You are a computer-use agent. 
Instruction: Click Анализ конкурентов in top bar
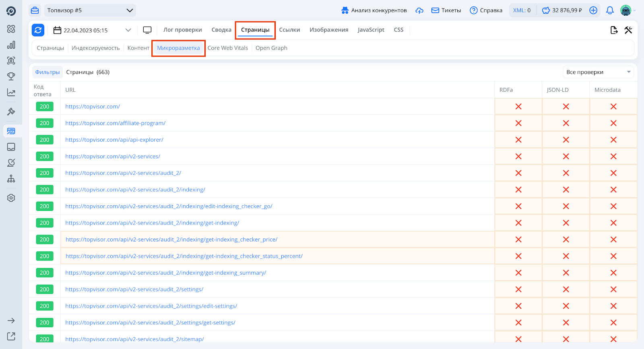coord(374,10)
